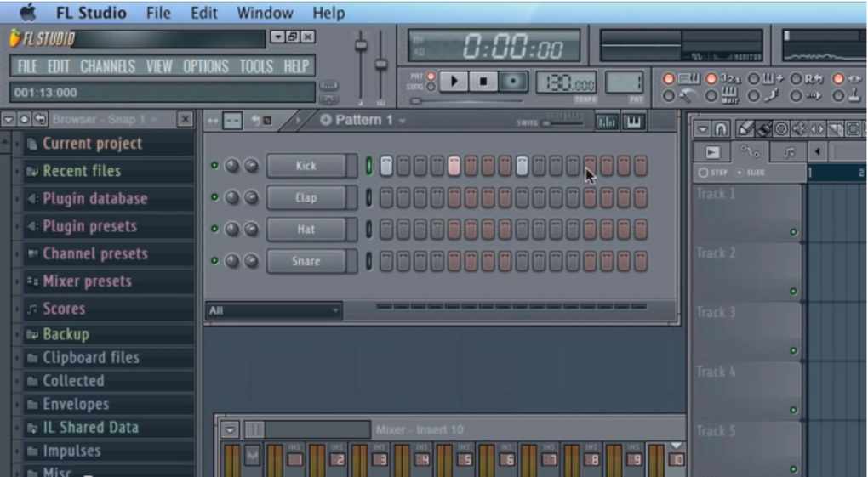The height and width of the screenshot is (477, 868).
Task: Click the plus icon beside Pattern 1
Action: pyautogui.click(x=325, y=120)
